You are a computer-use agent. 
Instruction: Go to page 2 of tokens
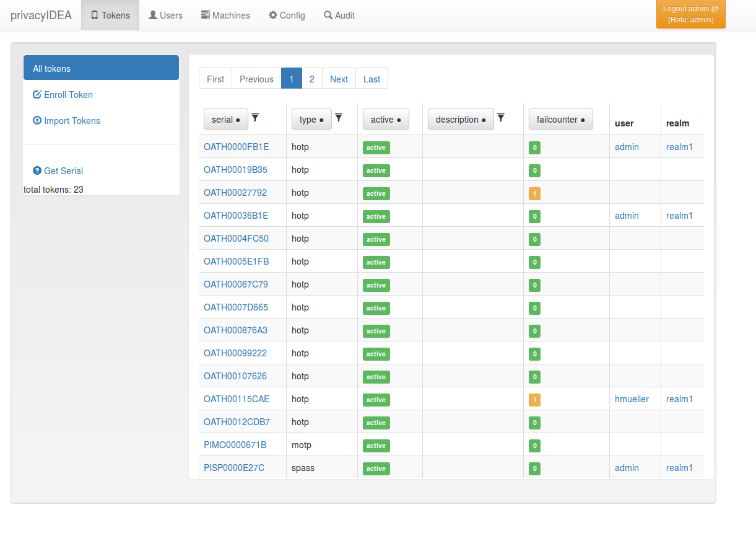[312, 79]
